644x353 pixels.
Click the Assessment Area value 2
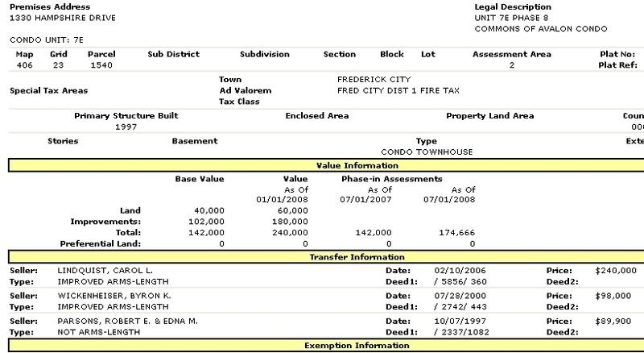coord(512,65)
